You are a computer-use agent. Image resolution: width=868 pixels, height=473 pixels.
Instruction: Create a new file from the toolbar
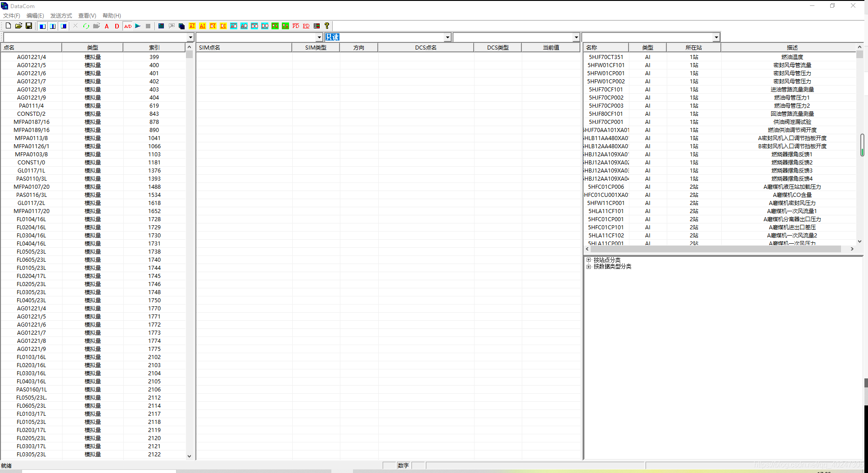click(8, 26)
